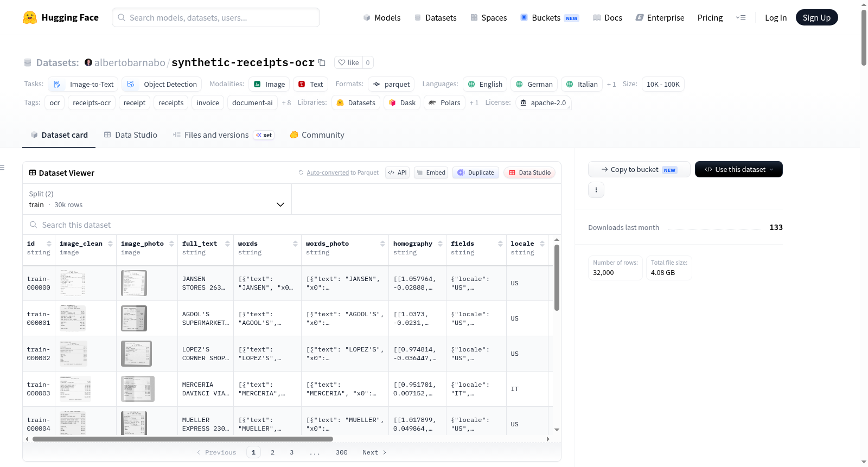This screenshot has width=868, height=467.
Task: Click the page vertical scrollbar
Action: tap(864, 37)
